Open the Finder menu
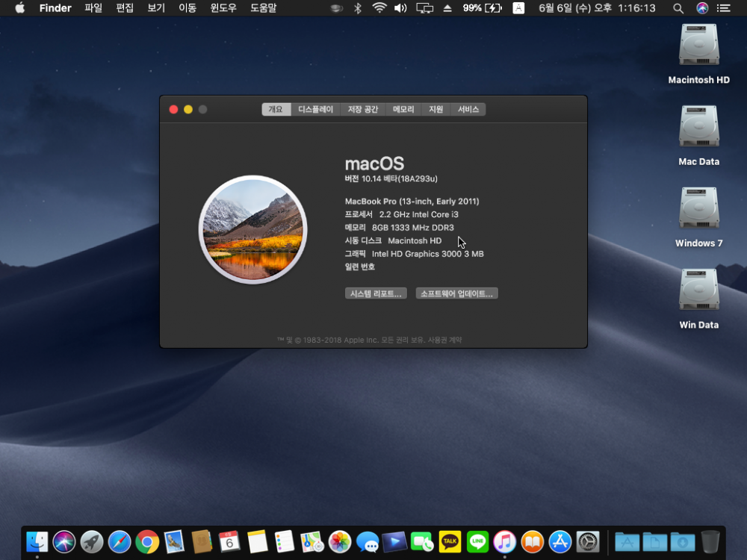The height and width of the screenshot is (560, 747). pos(55,8)
